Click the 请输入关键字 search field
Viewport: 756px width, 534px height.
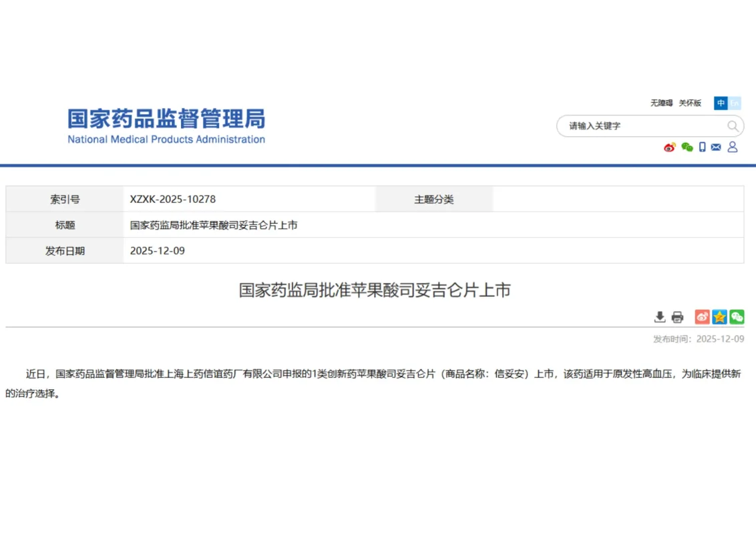634,125
